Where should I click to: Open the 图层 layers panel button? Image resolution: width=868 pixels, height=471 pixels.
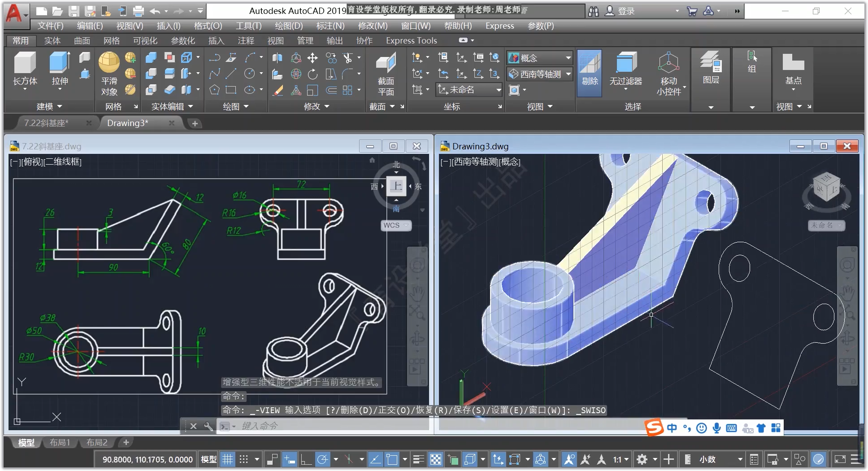[711, 67]
